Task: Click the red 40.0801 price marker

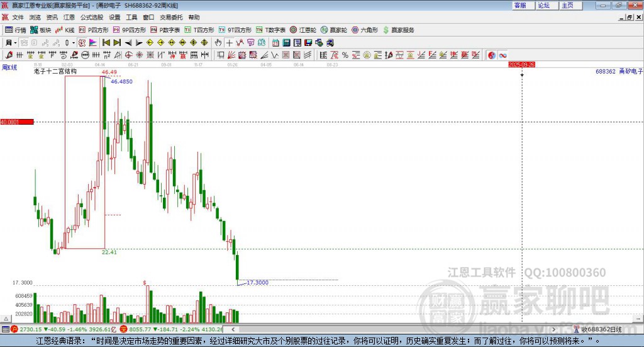Action: (17, 122)
